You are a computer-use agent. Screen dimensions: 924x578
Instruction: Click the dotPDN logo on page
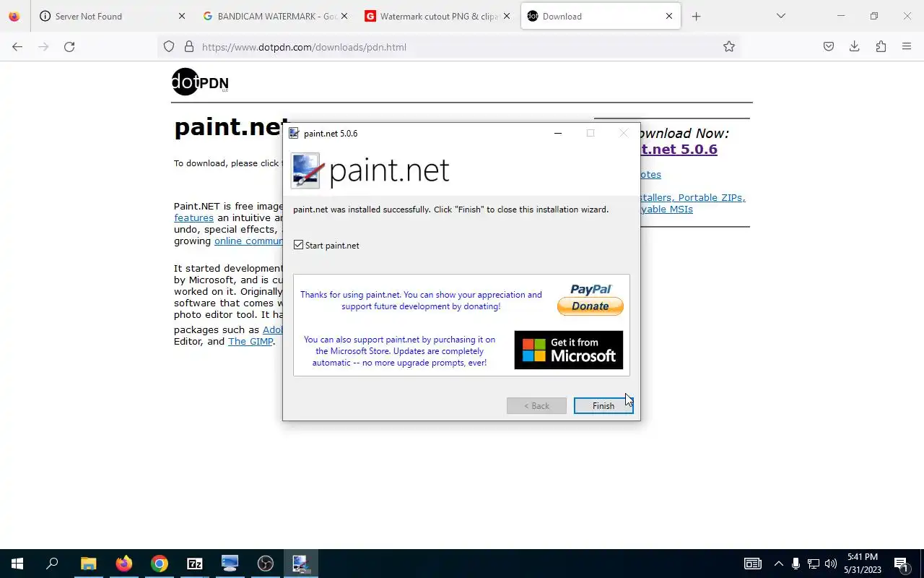click(x=200, y=82)
